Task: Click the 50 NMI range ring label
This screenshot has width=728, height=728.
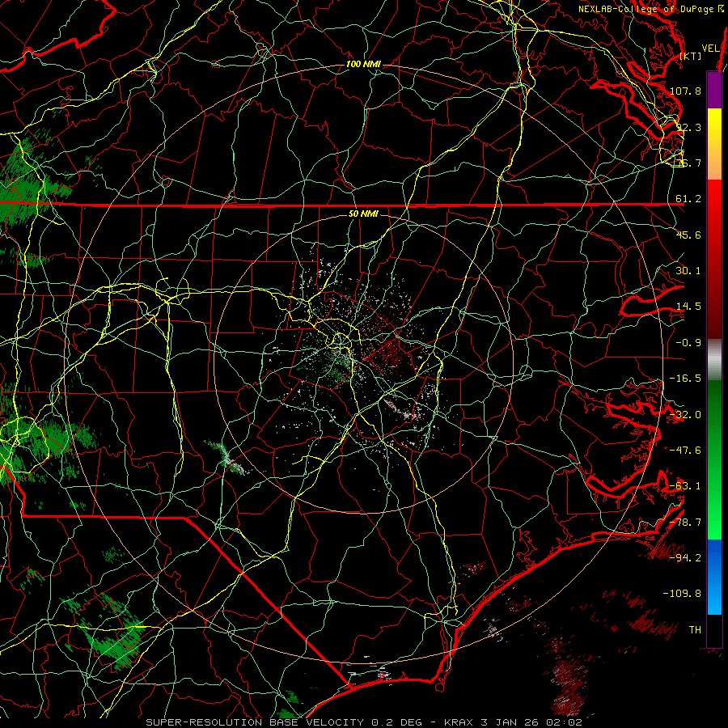Action: click(x=363, y=214)
